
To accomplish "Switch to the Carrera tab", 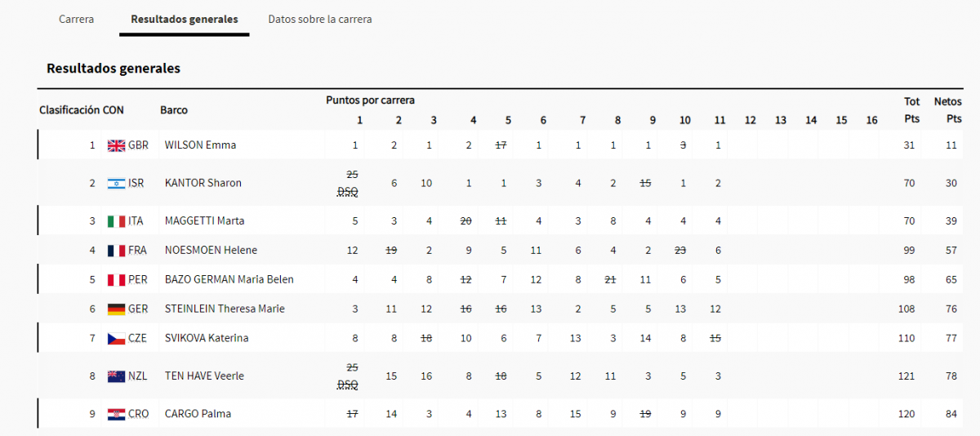I will [x=76, y=19].
